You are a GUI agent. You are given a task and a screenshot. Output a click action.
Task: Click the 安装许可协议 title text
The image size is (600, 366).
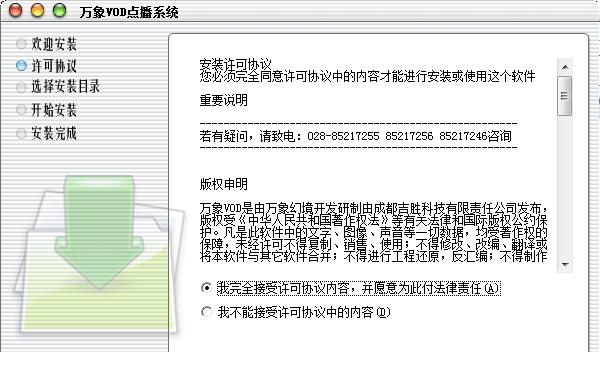point(236,64)
